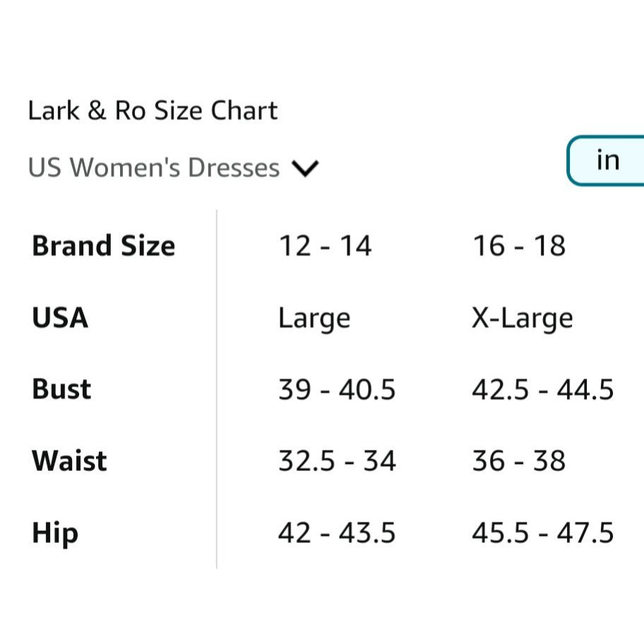
Task: Click bust measurement 39 - 40.5
Action: (x=337, y=390)
